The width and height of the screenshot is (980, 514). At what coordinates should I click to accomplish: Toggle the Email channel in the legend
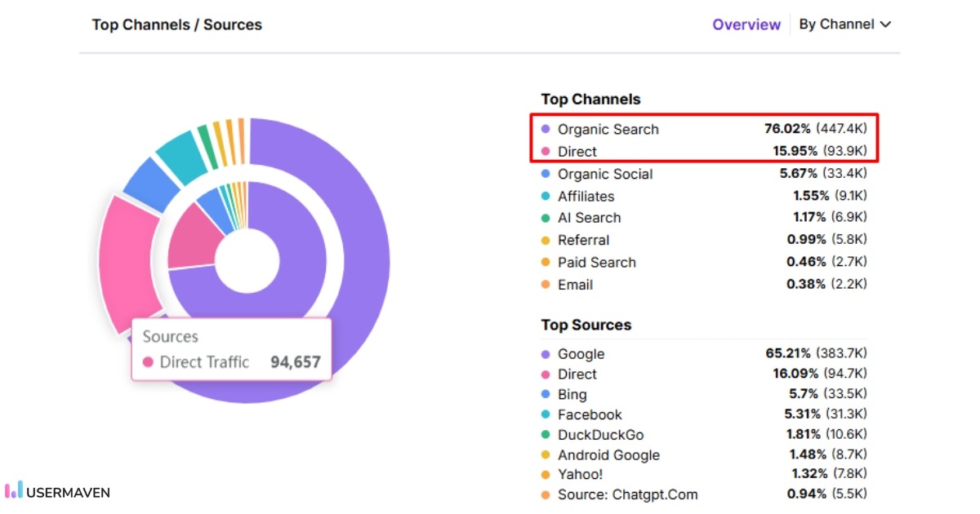coord(575,285)
